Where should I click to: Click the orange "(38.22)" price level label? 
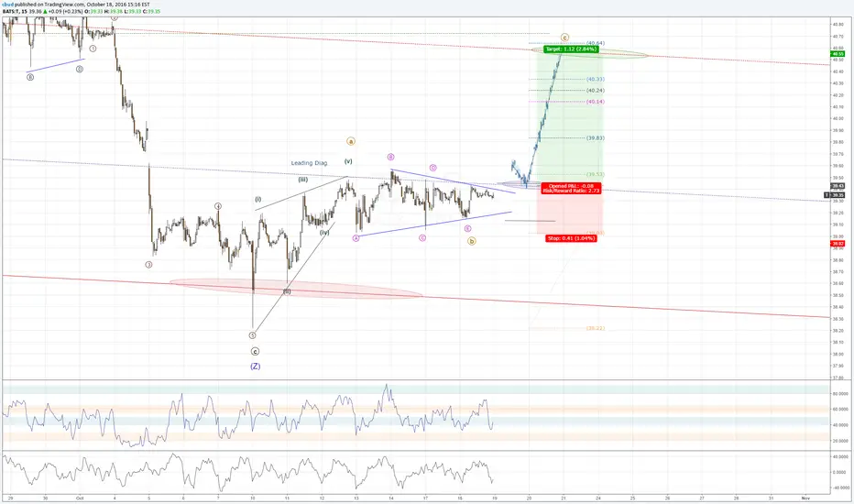[x=596, y=329]
